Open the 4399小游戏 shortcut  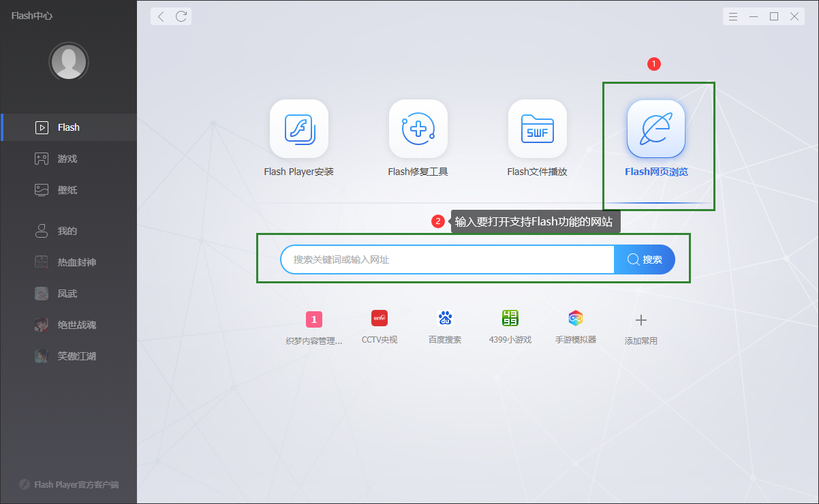point(510,318)
